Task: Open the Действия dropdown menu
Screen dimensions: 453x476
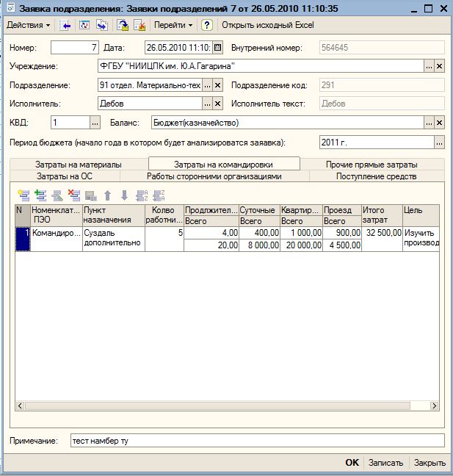Action: coord(29,25)
